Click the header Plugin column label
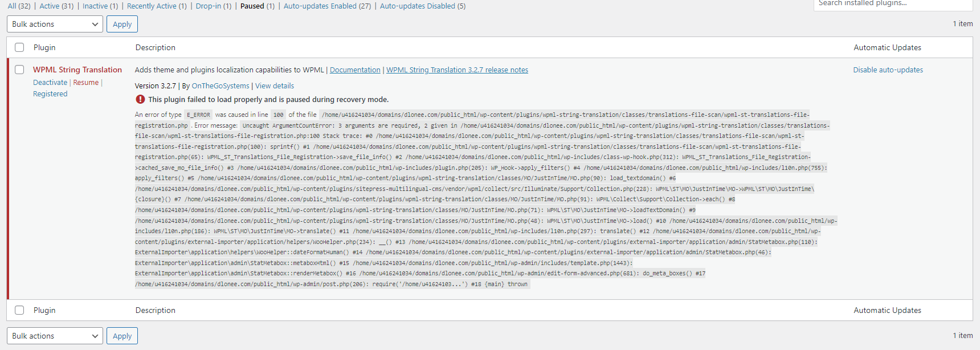 44,47
